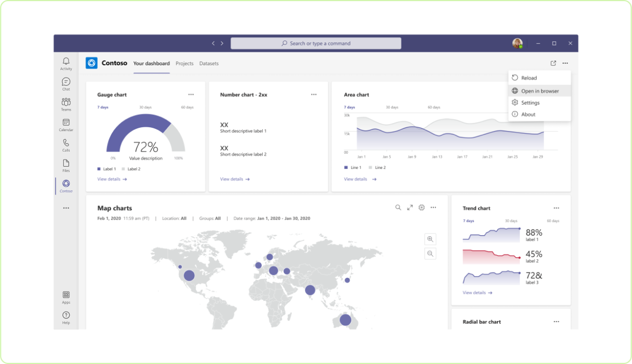Open more apps ellipsis in sidebar
The height and width of the screenshot is (364, 632).
click(66, 208)
